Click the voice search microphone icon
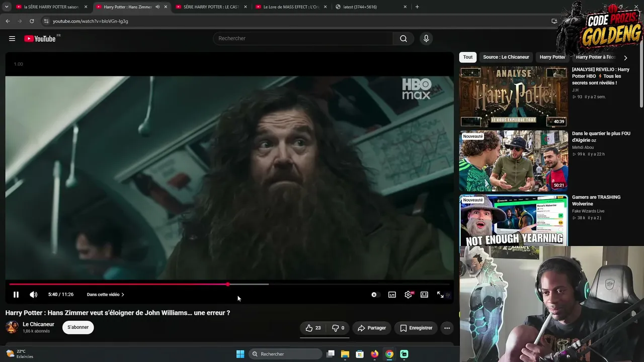 tap(426, 39)
